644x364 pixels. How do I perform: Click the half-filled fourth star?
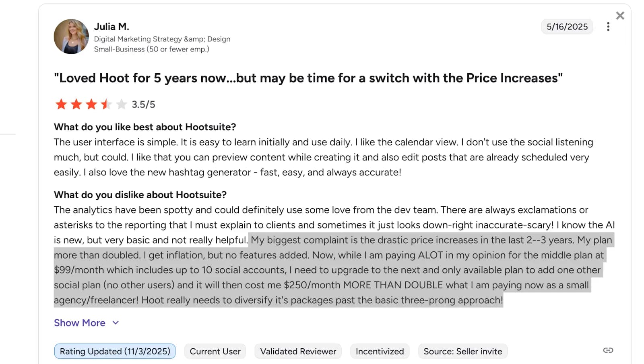(105, 104)
